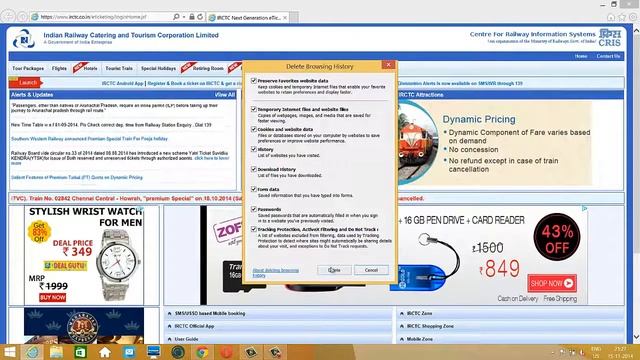This screenshot has height=360, width=640.
Task: Click the red Launch button
Action: pyautogui.click(x=26, y=83)
